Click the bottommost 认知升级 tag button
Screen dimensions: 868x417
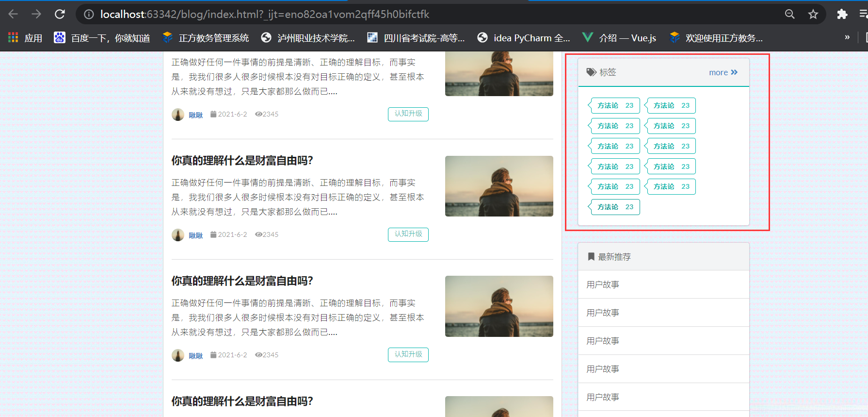pos(408,355)
